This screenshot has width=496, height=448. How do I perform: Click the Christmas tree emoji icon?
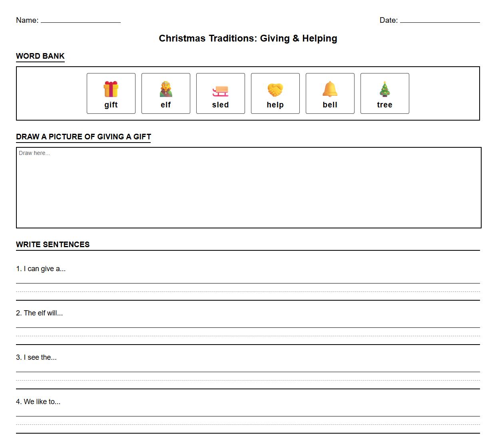tap(384, 89)
